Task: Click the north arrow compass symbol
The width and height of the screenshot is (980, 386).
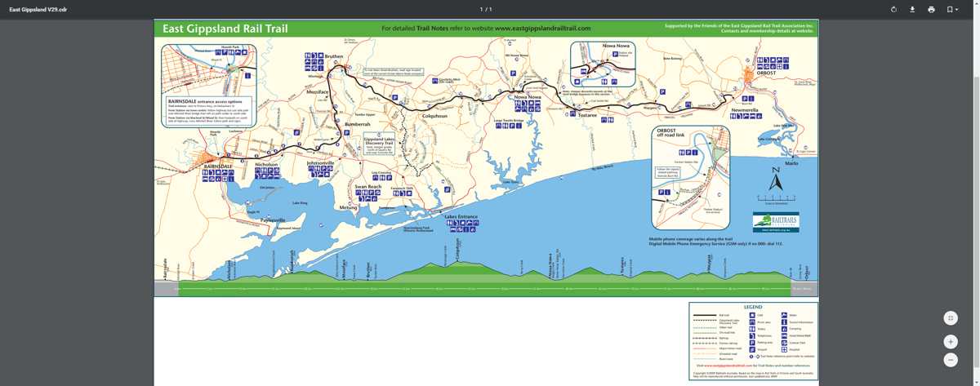Action: point(776,180)
